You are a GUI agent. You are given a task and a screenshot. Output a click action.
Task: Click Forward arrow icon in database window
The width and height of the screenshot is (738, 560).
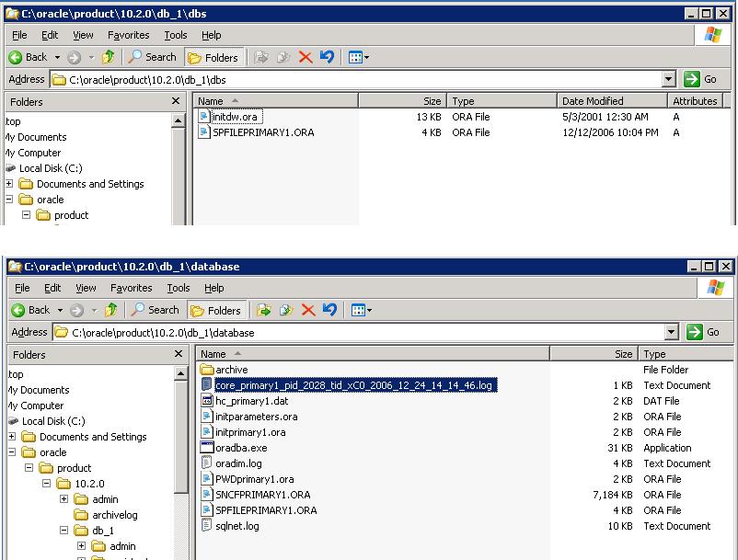76,310
